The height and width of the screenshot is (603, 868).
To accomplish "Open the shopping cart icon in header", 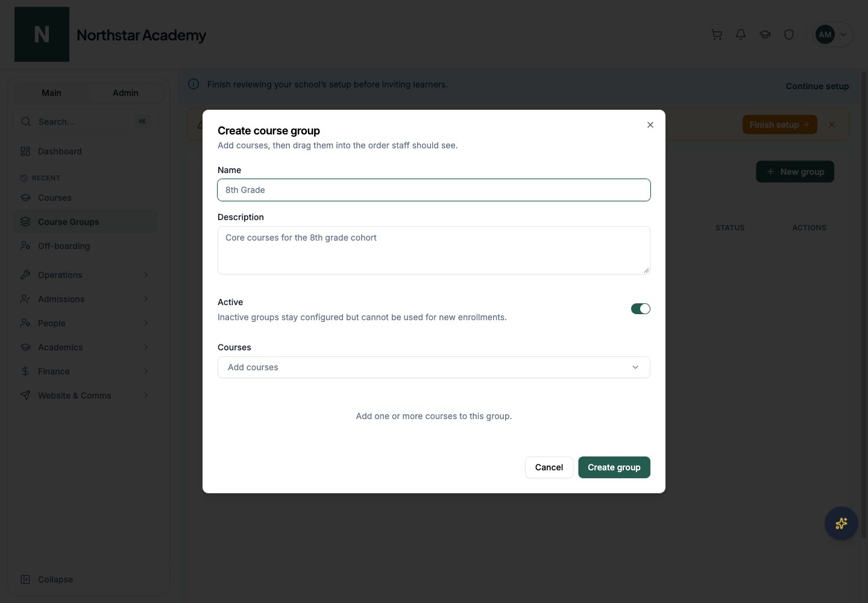I will pos(717,34).
